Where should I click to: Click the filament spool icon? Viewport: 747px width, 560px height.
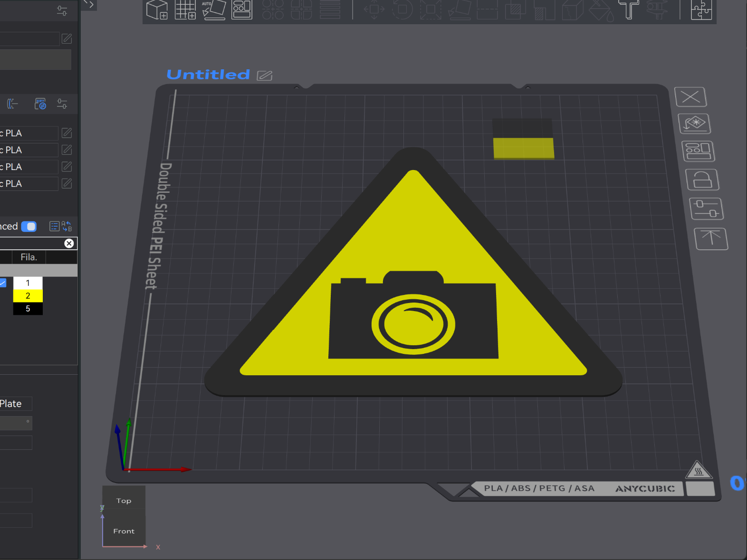pyautogui.click(x=12, y=104)
